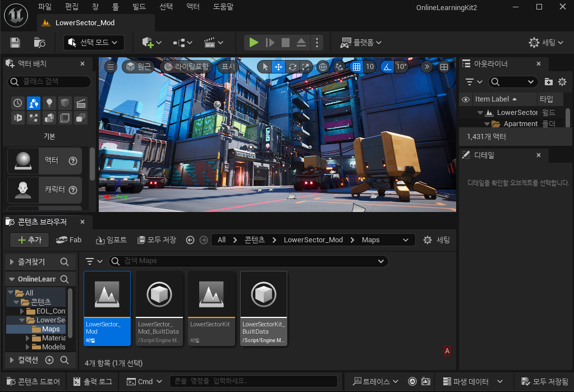The image size is (574, 392).
Task: Open the viewport hamburger options menu
Action: click(x=111, y=67)
